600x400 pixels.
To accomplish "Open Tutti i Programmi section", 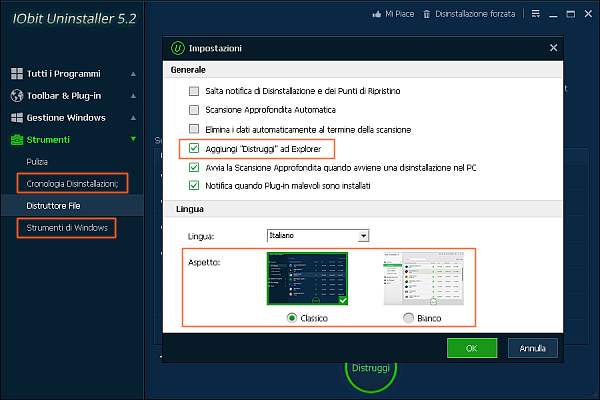I will (64, 73).
